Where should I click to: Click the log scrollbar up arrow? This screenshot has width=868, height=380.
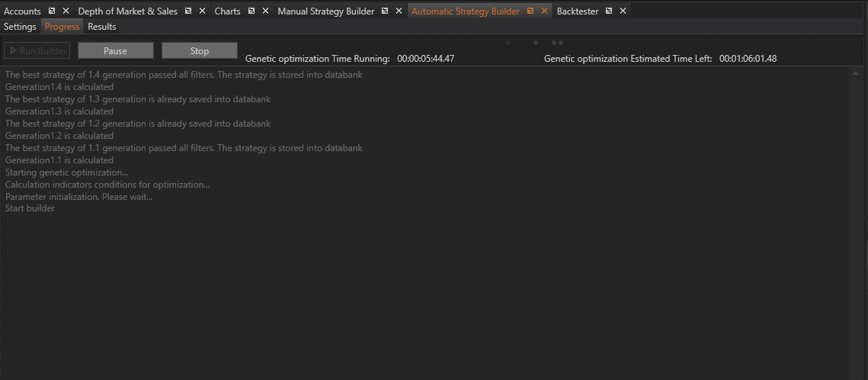857,74
